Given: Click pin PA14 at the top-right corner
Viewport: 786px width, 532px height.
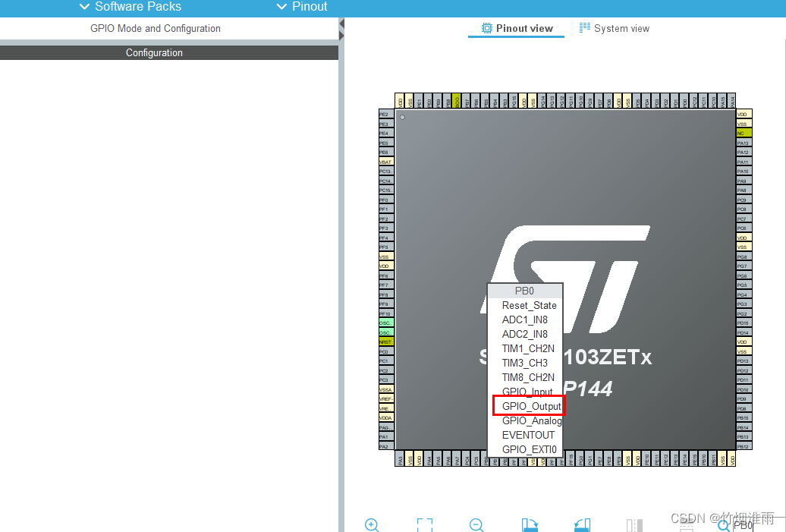Looking at the screenshot, I should (731, 100).
